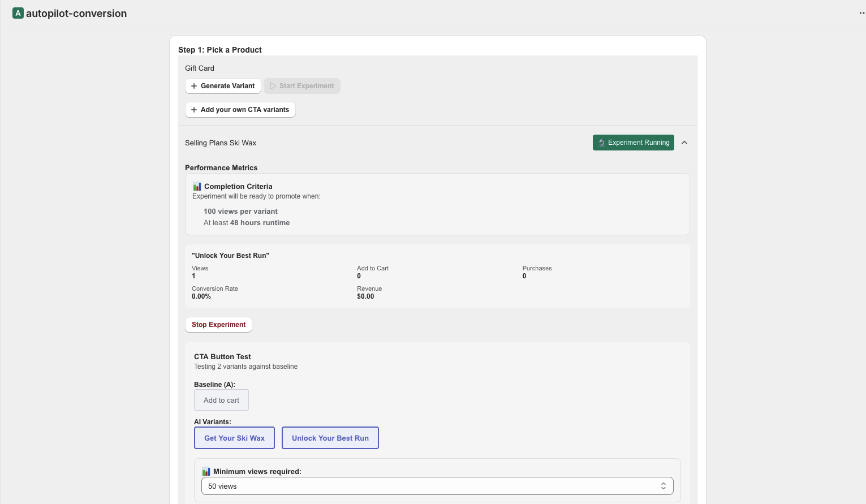866x504 pixels.
Task: Click the disabled Start Experiment button
Action: tap(302, 86)
